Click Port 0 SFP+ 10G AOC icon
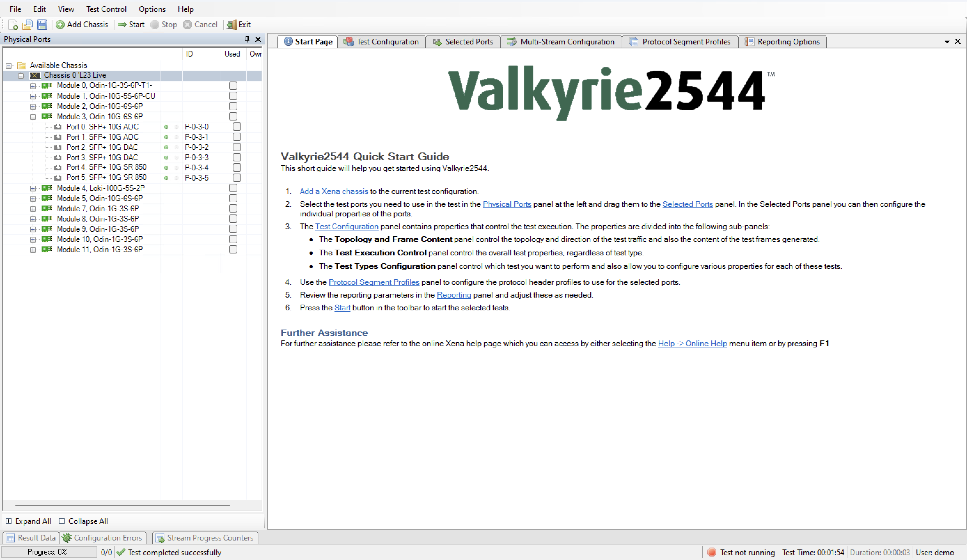The width and height of the screenshot is (967, 560). click(58, 127)
